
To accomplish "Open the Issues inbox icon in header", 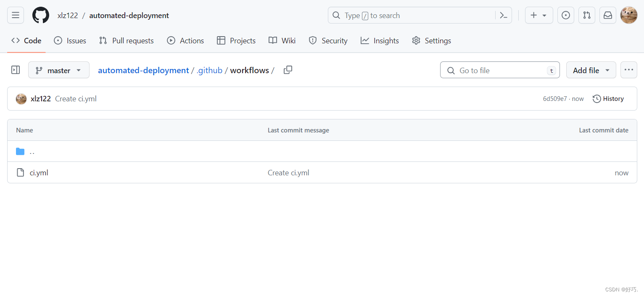I will (x=566, y=15).
